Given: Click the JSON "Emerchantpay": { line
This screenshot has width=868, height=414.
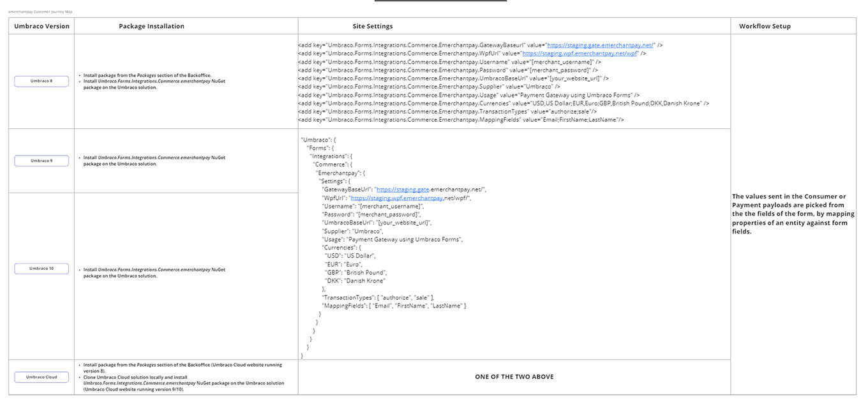Looking at the screenshot, I should [x=340, y=173].
